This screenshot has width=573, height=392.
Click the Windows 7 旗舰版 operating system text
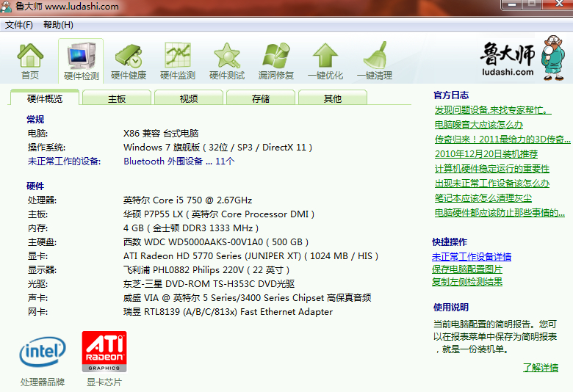pyautogui.click(x=217, y=148)
